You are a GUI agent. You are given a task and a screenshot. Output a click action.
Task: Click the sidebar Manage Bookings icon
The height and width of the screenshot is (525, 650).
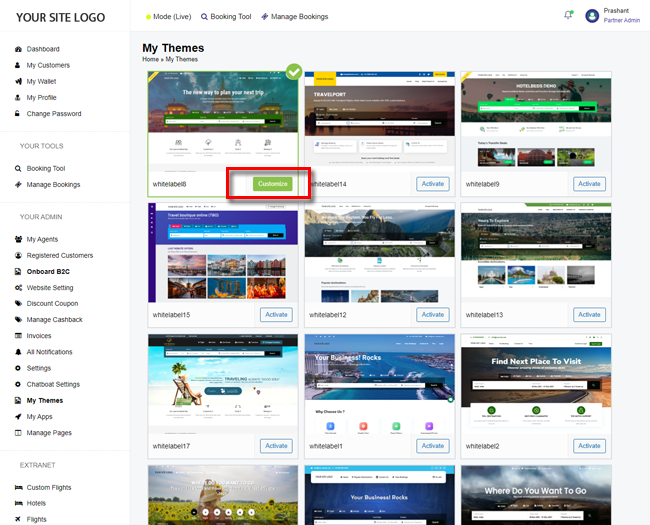point(18,185)
